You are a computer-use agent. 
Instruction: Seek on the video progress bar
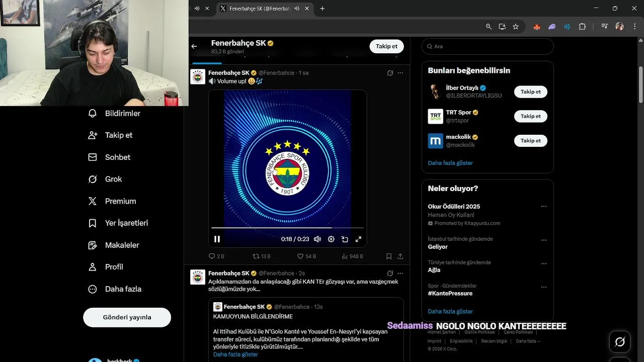click(287, 228)
